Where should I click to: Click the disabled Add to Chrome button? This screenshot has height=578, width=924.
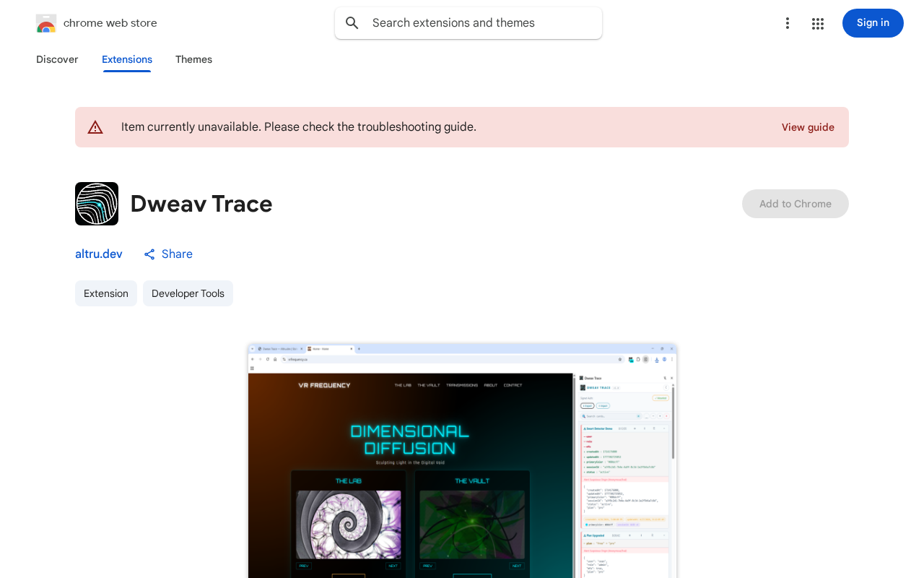point(796,204)
